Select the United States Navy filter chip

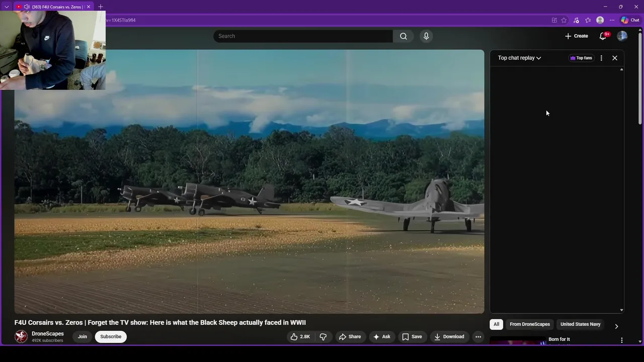[580, 324]
